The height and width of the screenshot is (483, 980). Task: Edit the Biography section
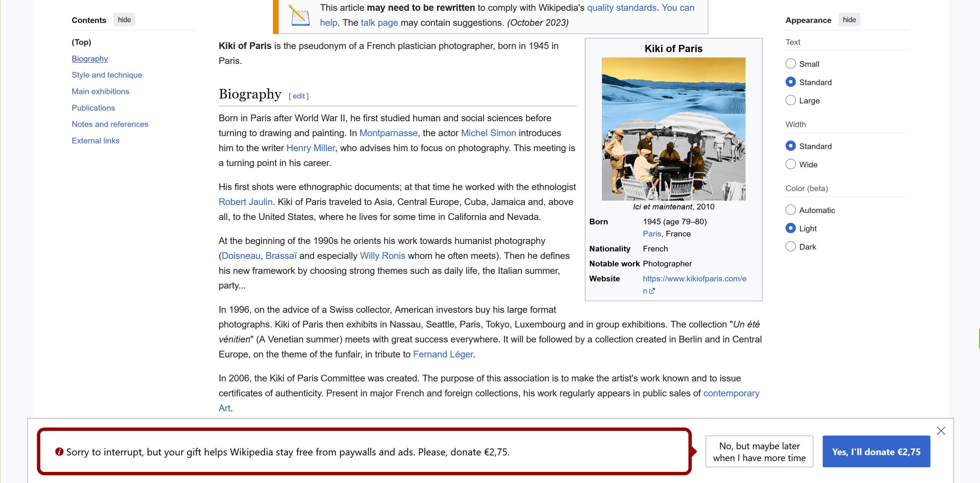pyautogui.click(x=299, y=96)
